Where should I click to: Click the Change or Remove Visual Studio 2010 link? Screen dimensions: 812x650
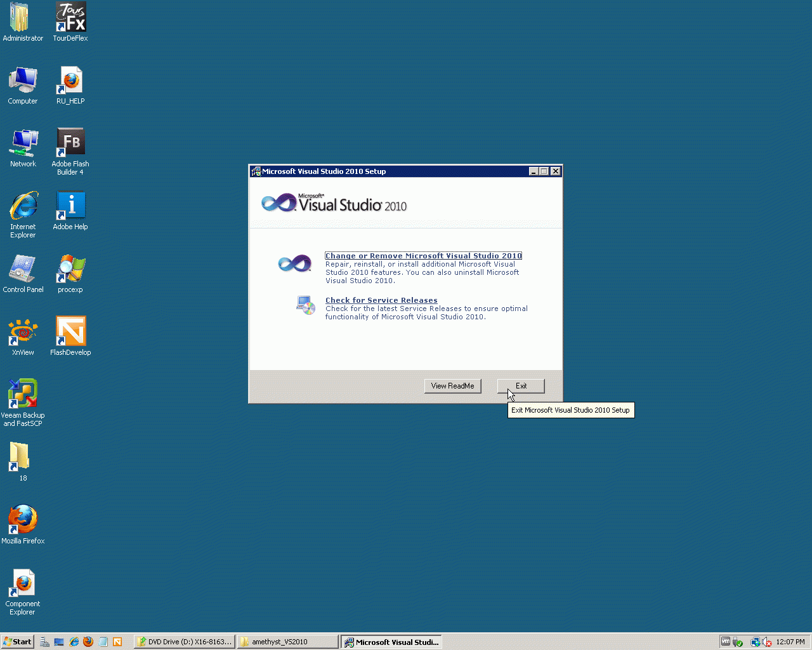[x=423, y=256]
